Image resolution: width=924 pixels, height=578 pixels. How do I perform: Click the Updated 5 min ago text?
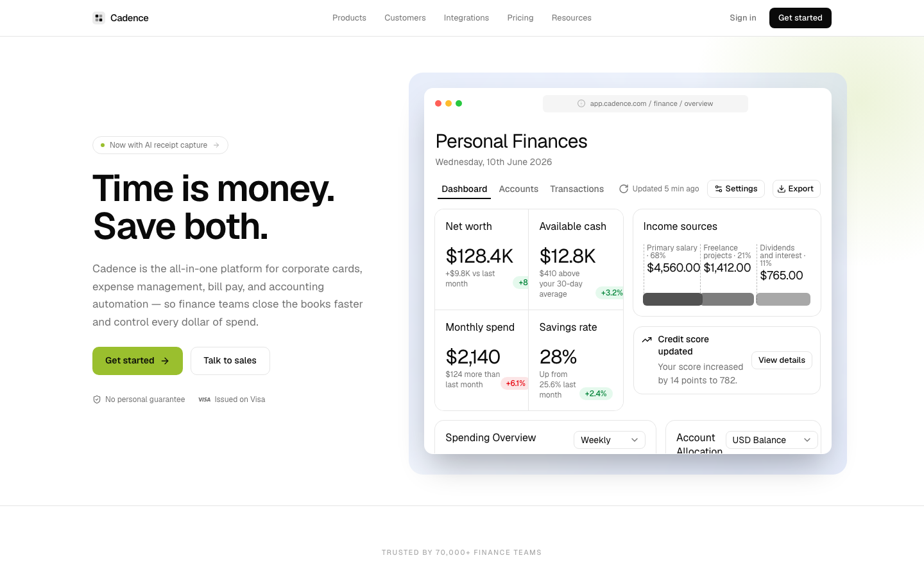[665, 189]
